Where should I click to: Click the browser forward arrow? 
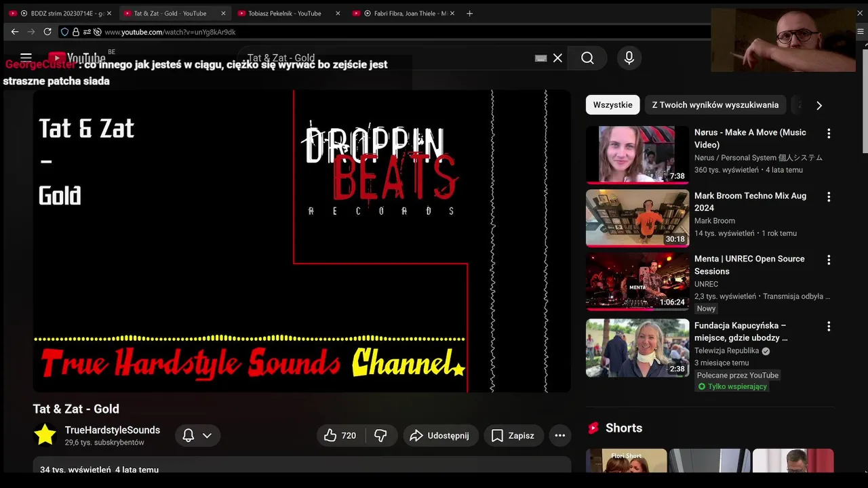coord(31,32)
